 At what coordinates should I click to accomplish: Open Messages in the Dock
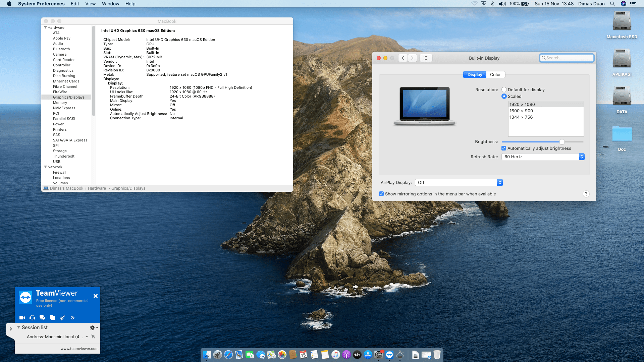coord(261,355)
